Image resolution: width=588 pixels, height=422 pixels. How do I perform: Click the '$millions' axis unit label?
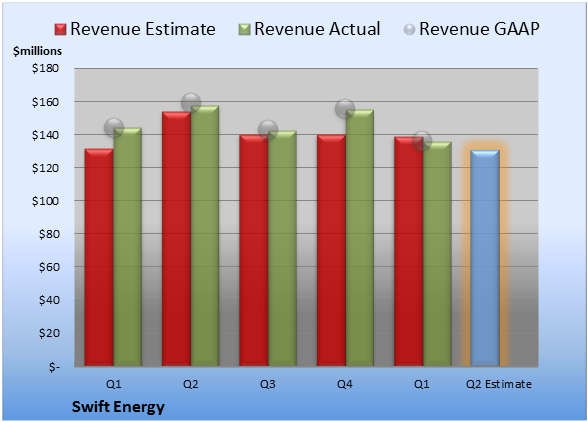click(38, 51)
